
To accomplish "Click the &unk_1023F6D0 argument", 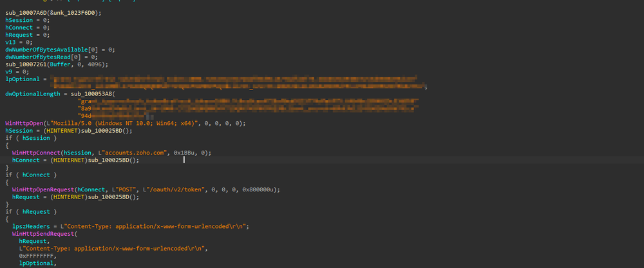I will click(73, 13).
